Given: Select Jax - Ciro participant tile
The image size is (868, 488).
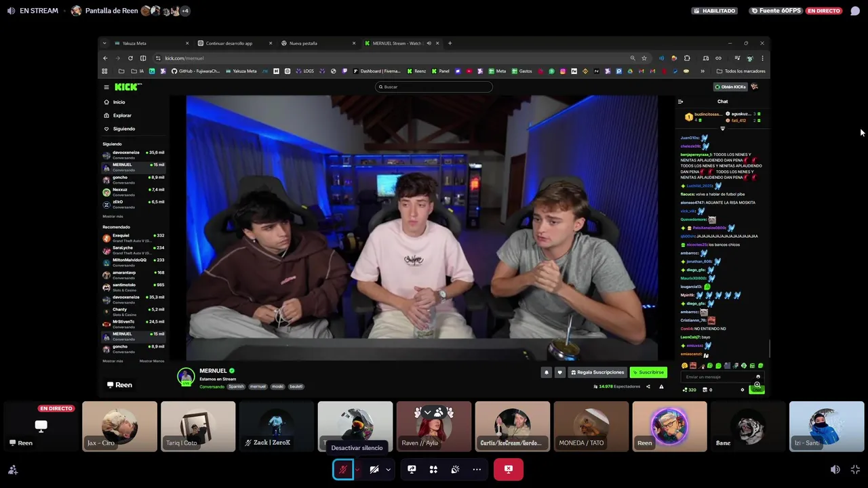Looking at the screenshot, I should tap(119, 426).
